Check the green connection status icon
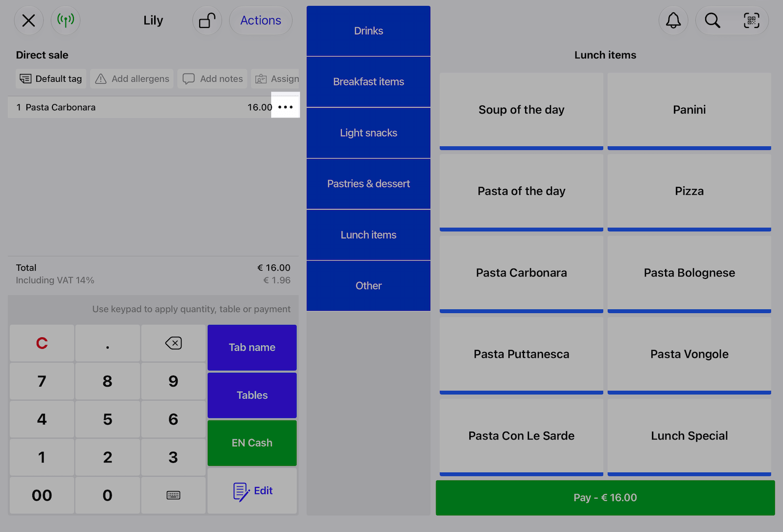Viewport: 783px width, 532px height. [x=66, y=21]
